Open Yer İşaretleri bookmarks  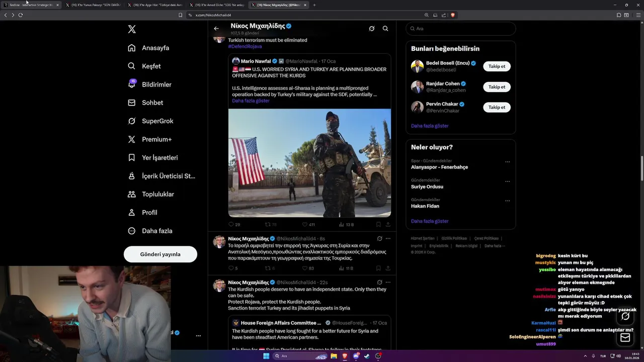click(x=152, y=157)
